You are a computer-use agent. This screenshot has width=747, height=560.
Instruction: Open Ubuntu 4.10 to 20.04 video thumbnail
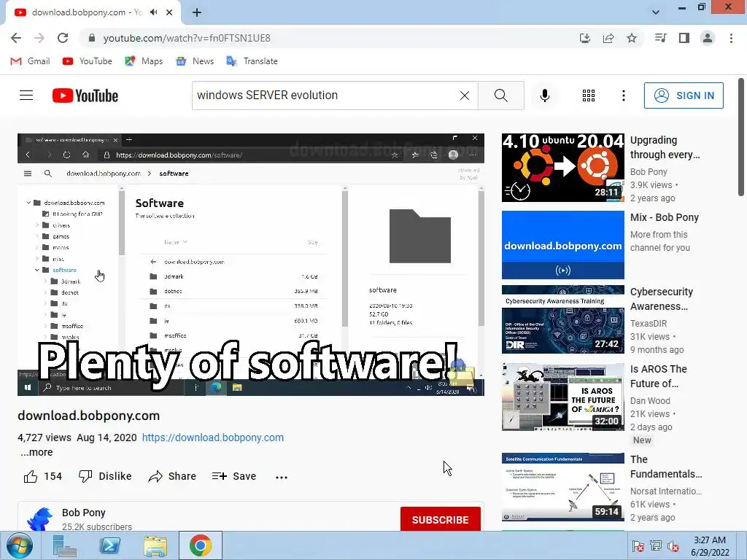[562, 168]
